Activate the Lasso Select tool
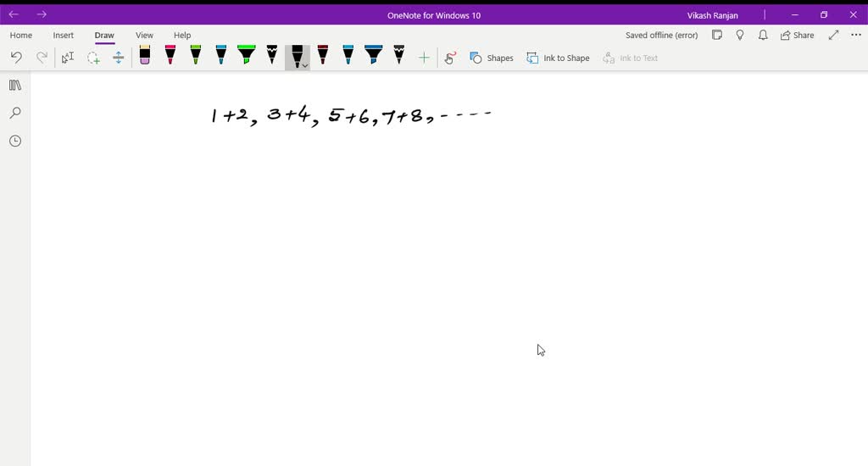The height and width of the screenshot is (466, 868). click(93, 58)
